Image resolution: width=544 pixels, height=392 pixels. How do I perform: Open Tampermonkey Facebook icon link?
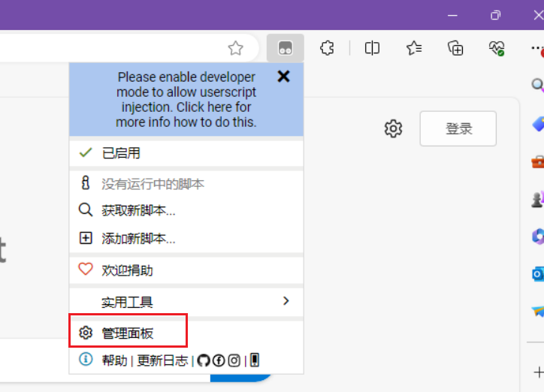tap(219, 360)
